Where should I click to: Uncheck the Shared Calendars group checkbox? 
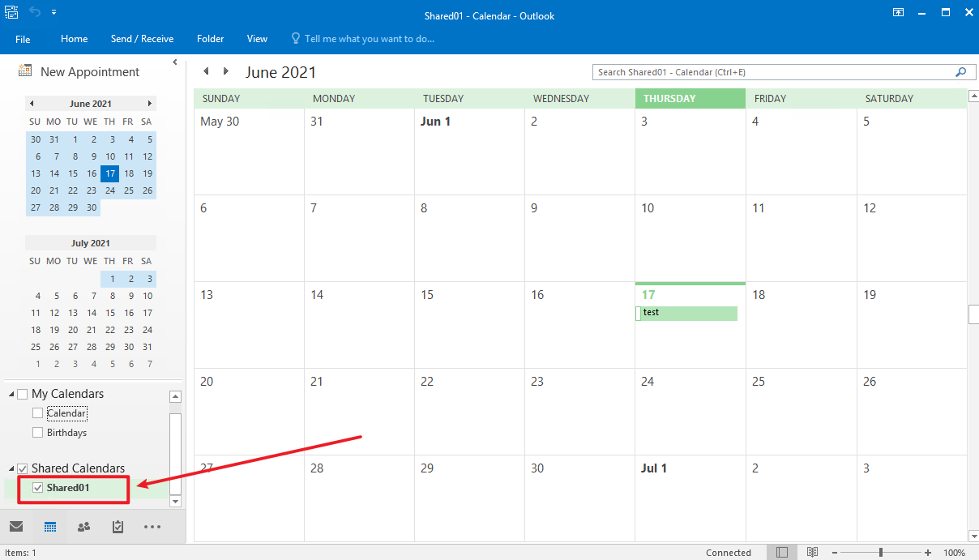click(x=22, y=468)
